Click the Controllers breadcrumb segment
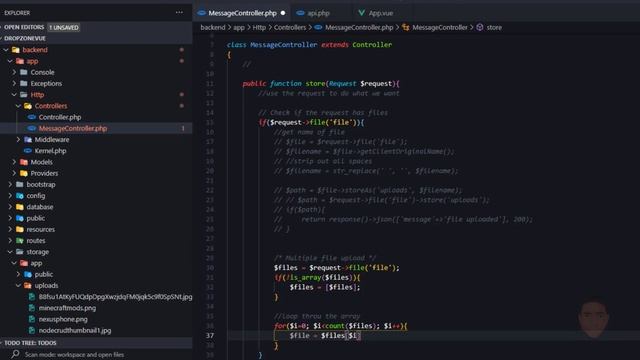 290,27
